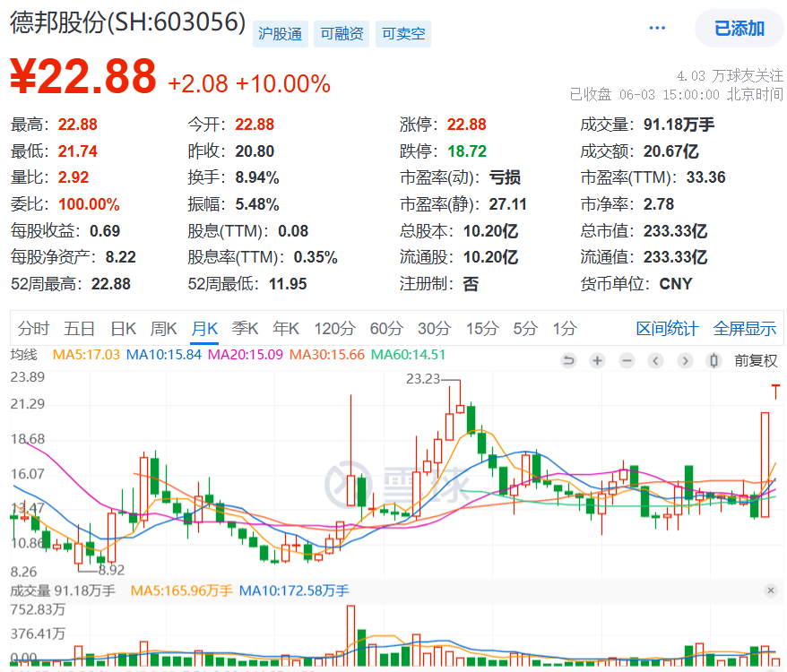
Task: Click the MA20:15.09 indicator value
Action: (246, 354)
